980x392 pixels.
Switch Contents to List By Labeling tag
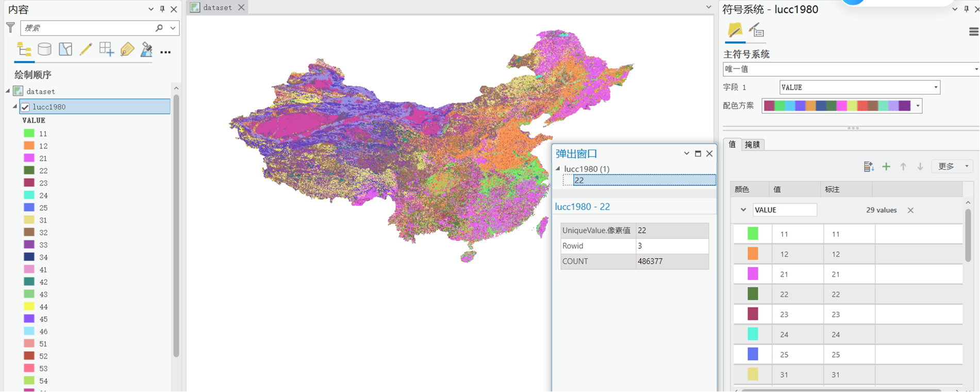[x=127, y=49]
